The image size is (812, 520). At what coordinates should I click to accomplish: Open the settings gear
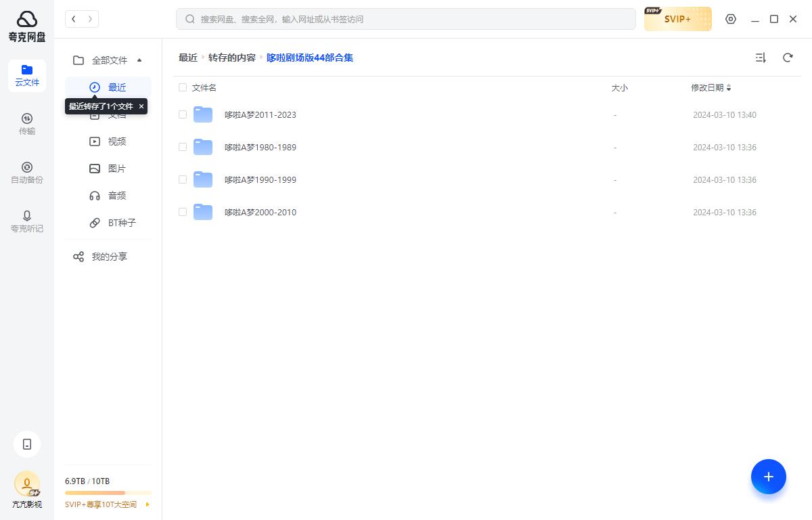731,19
